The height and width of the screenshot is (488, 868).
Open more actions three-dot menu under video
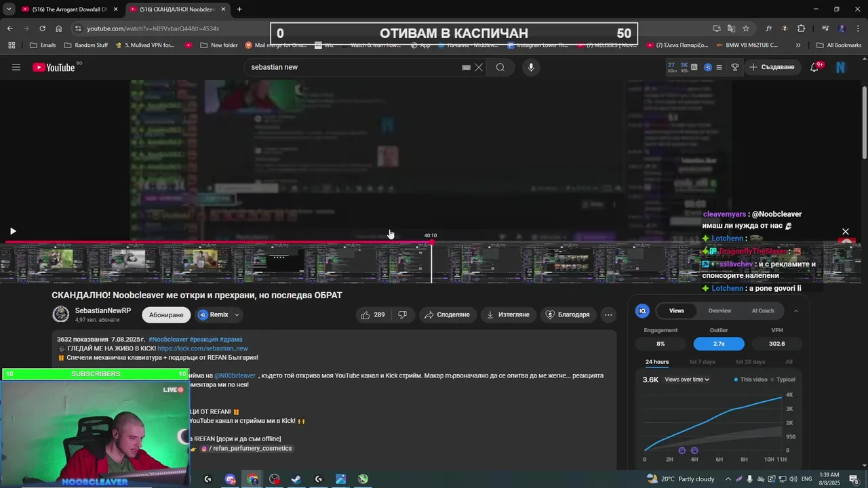608,314
